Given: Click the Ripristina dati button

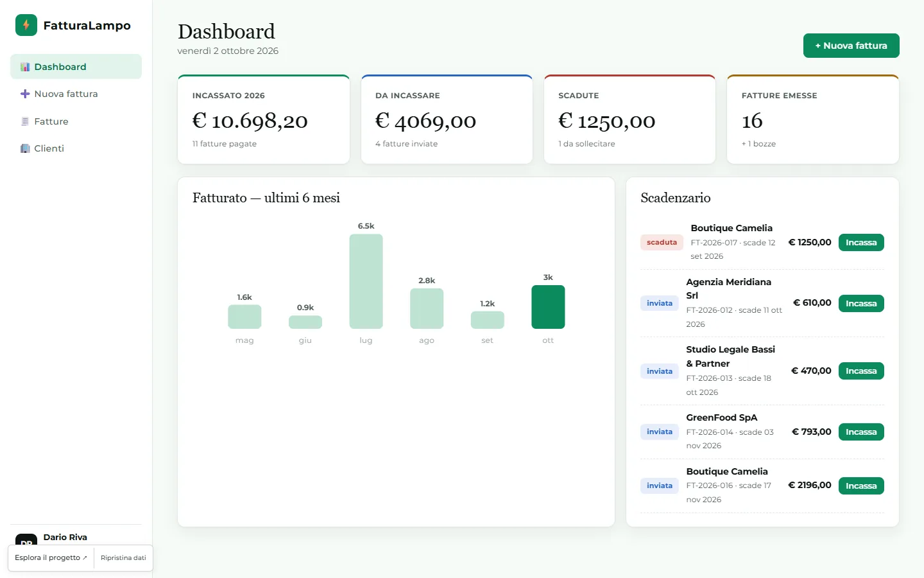Looking at the screenshot, I should pos(123,557).
